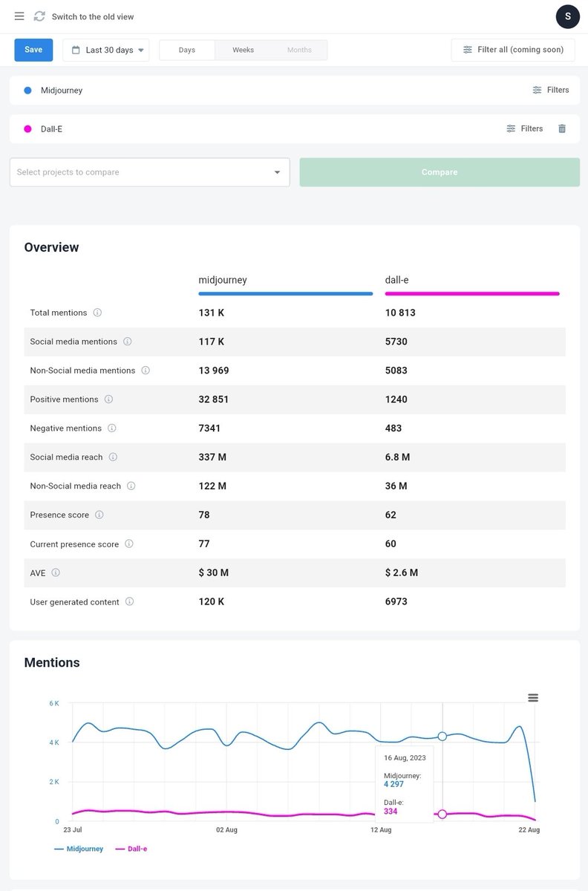The height and width of the screenshot is (891, 588).
Task: Open the user avatar labeled S
Action: coord(568,16)
